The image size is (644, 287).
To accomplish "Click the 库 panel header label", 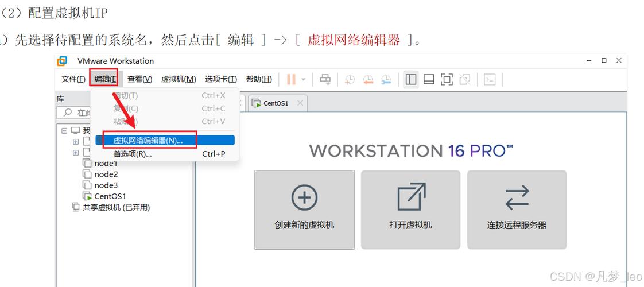I will 60,99.
